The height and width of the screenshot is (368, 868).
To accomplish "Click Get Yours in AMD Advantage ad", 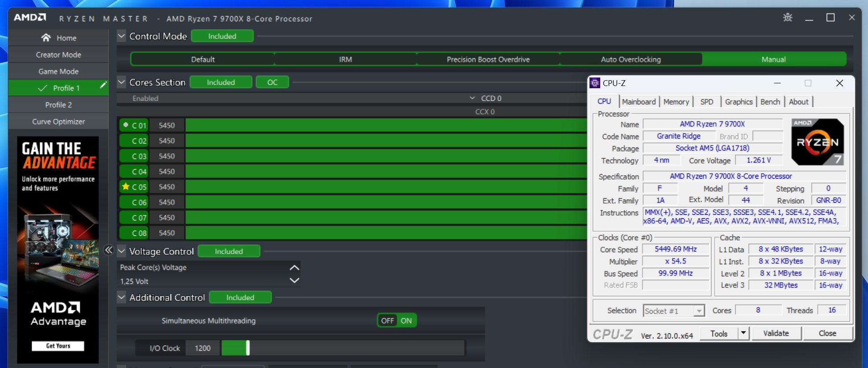I will point(58,346).
